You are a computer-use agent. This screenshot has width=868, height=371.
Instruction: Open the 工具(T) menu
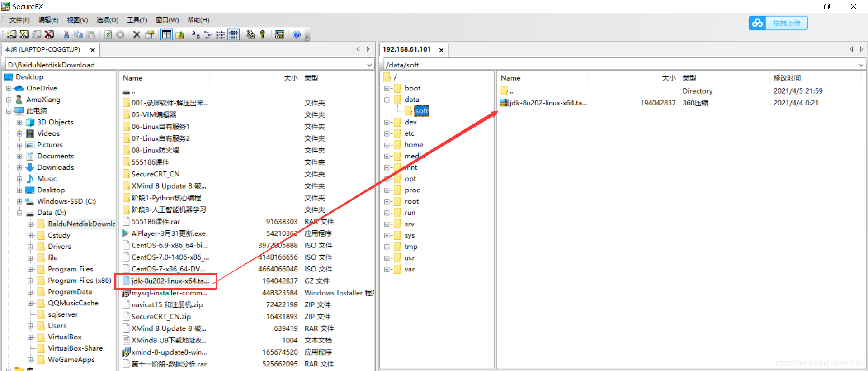tap(137, 20)
